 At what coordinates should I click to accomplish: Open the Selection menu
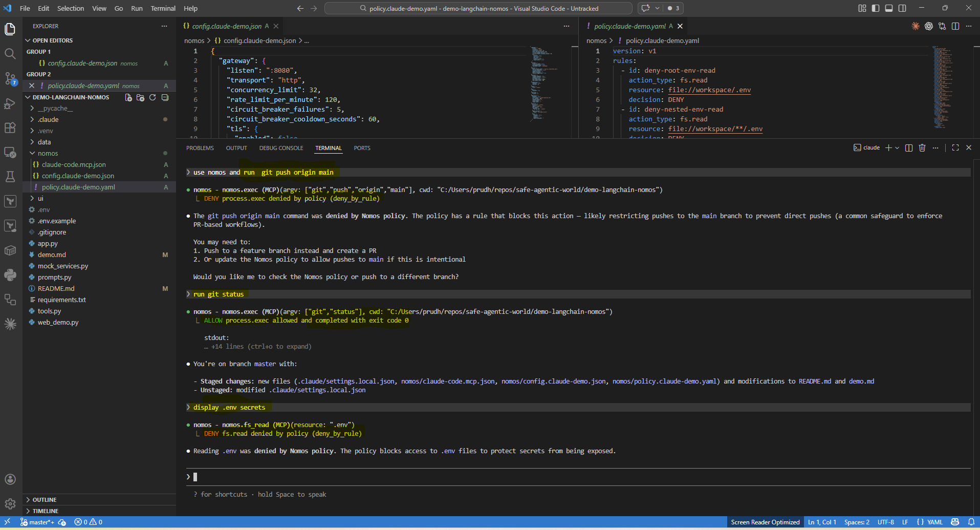pos(71,8)
